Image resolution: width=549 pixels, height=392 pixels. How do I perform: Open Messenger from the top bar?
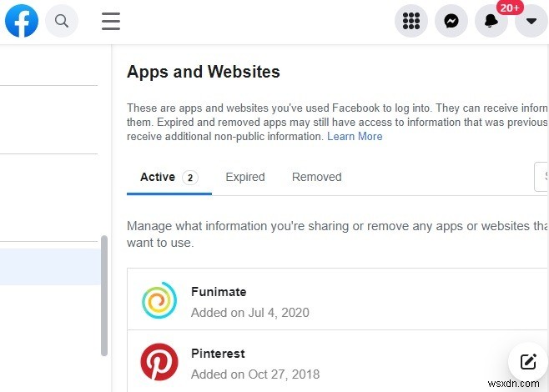tap(451, 22)
